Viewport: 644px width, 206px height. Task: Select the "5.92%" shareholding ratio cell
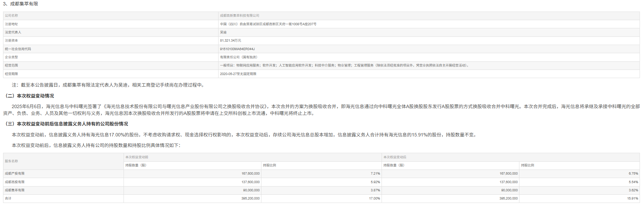[321, 182]
